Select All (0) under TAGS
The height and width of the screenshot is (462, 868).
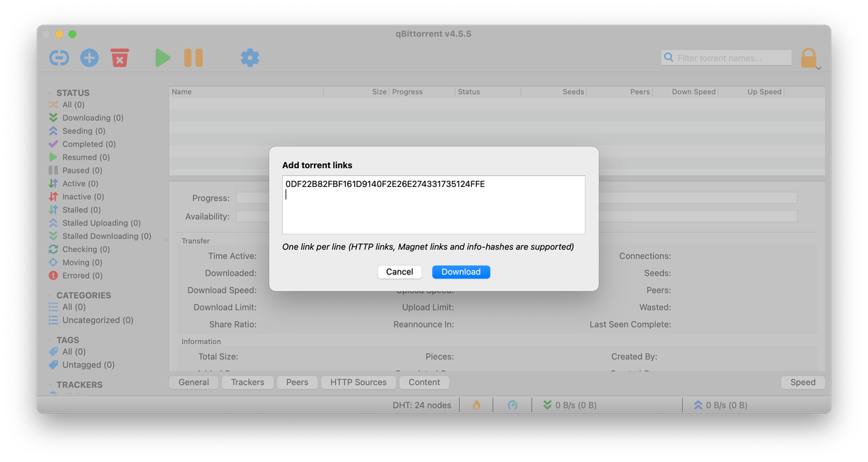[66, 352]
